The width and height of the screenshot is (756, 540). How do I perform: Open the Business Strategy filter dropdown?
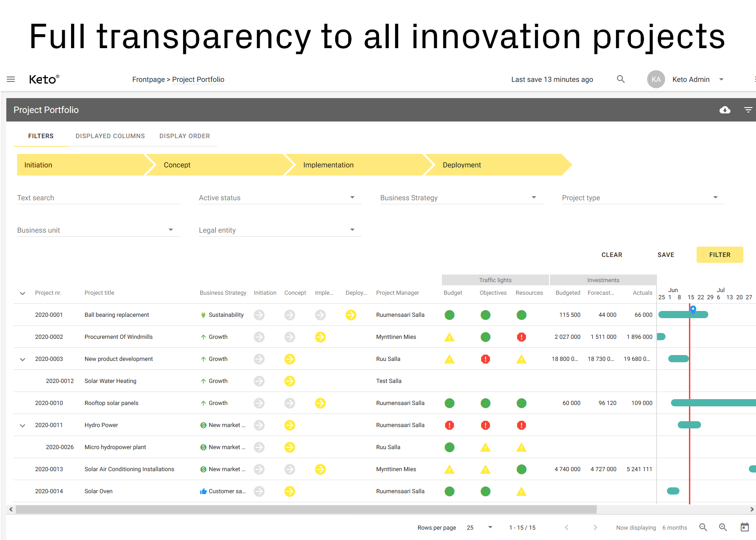461,198
